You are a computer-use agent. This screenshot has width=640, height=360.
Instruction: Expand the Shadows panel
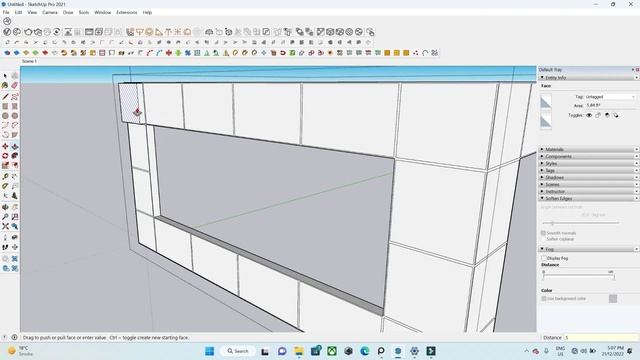588,178
